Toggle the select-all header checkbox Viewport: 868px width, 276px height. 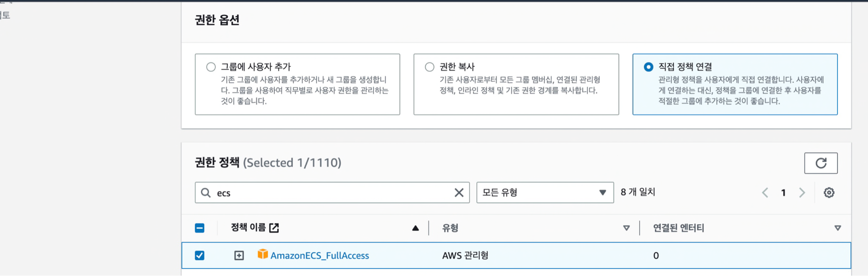coord(200,228)
